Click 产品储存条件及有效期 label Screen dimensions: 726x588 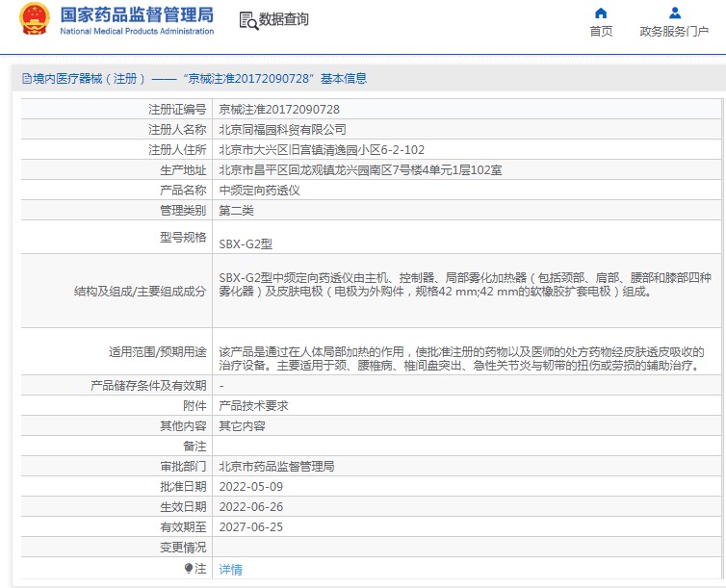[x=148, y=385]
